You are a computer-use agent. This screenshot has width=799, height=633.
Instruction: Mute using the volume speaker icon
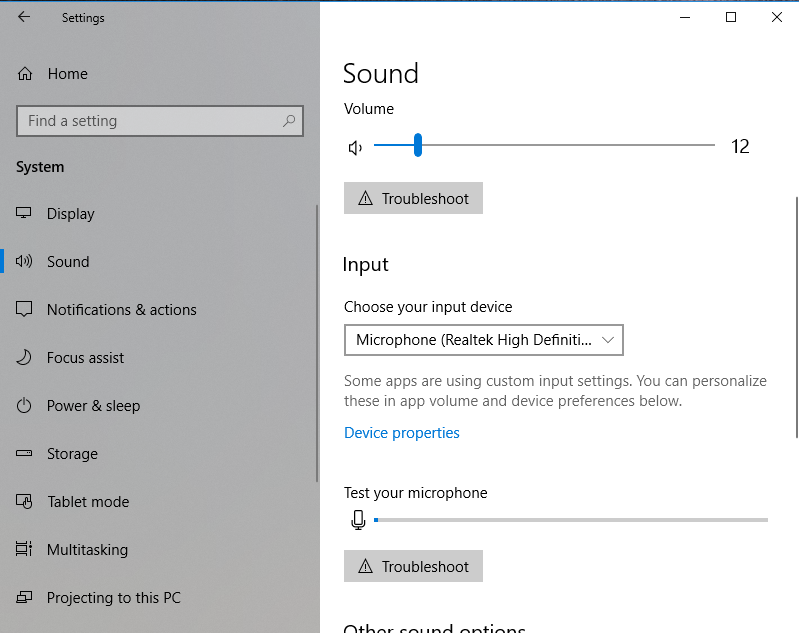click(354, 148)
